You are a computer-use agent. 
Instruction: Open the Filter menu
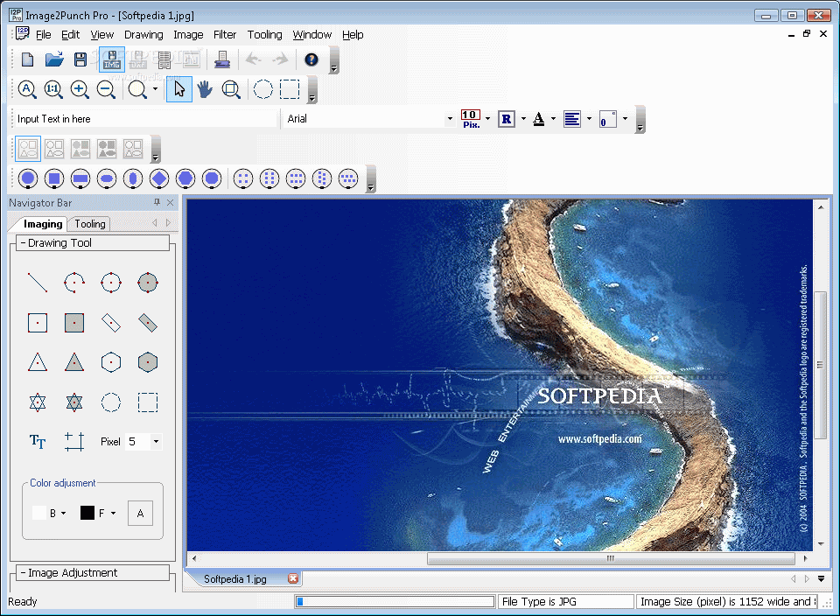(225, 35)
